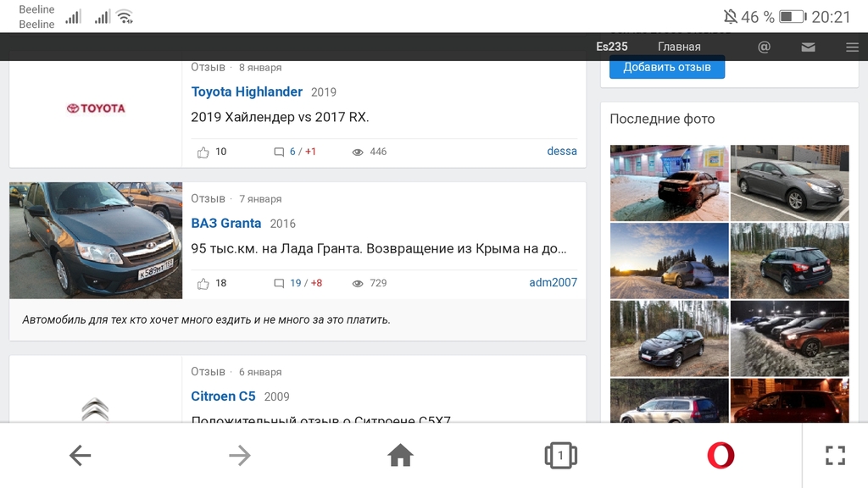Tap the clock showing 20:21

pos(831,17)
